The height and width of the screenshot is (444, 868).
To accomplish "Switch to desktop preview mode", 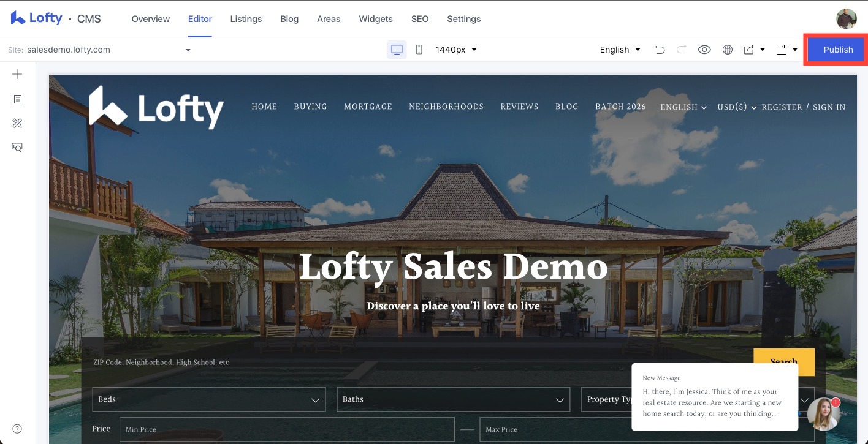I will pyautogui.click(x=396, y=49).
